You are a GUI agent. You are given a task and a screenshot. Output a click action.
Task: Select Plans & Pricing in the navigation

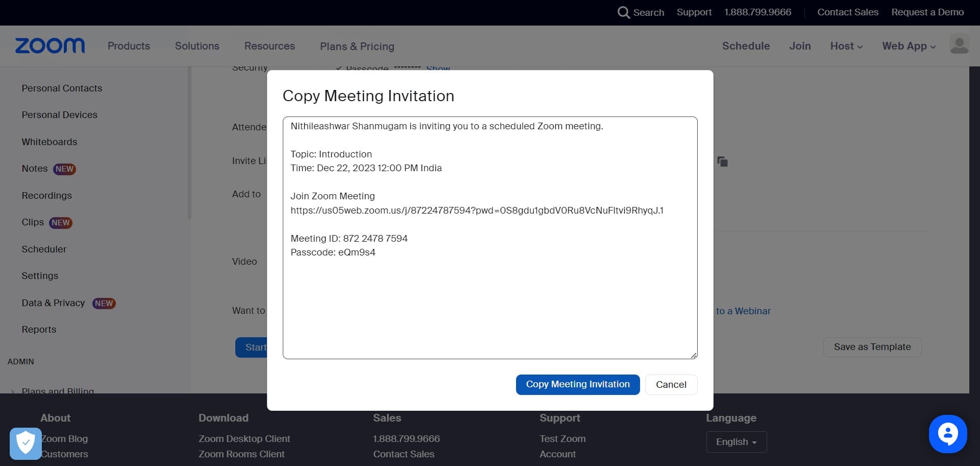pos(357,46)
